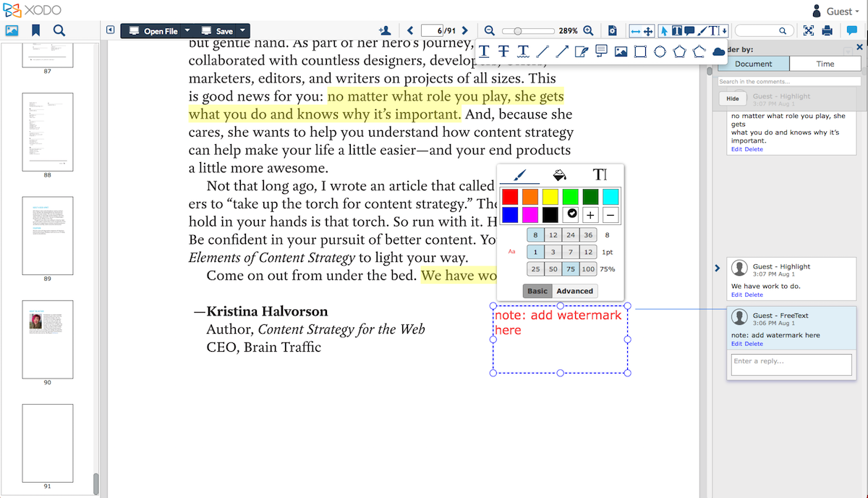868x498 pixels.
Task: Switch to the Advanced style tab
Action: [574, 290]
